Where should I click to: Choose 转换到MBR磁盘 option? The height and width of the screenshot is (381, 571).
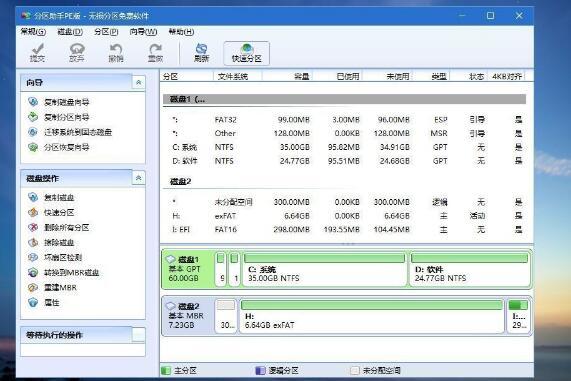click(71, 272)
